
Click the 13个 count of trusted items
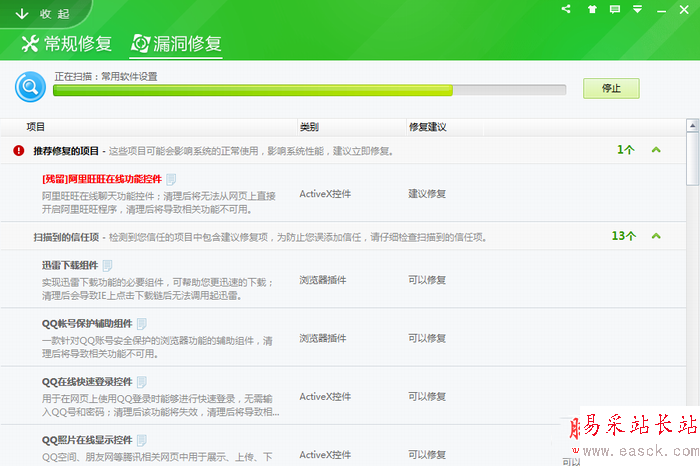point(624,236)
